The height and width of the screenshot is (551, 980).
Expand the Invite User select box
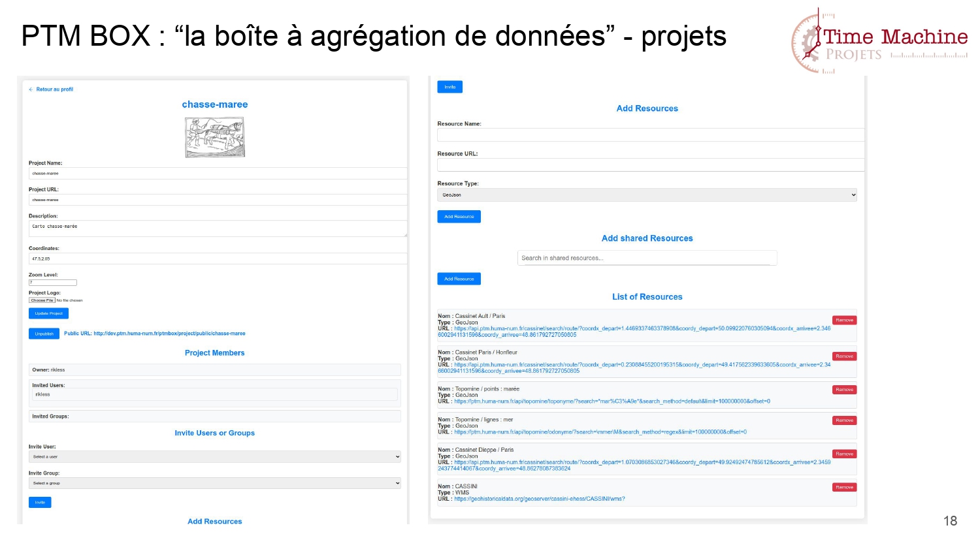(214, 457)
